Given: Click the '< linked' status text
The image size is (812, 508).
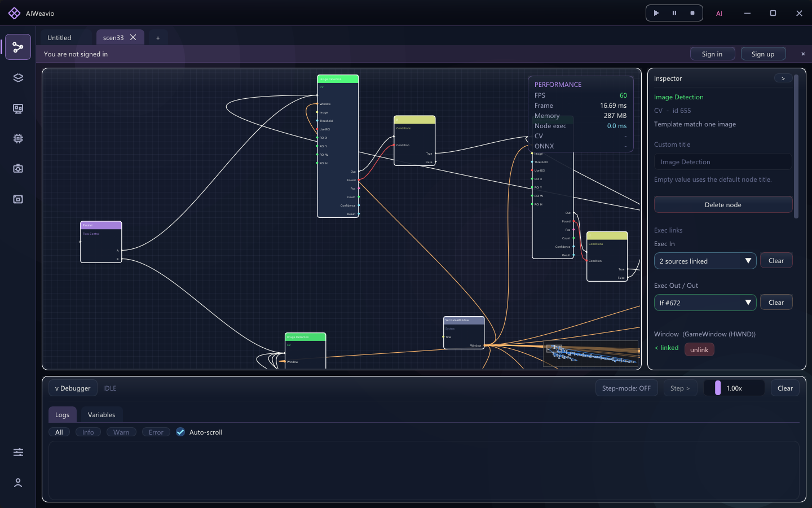Looking at the screenshot, I should 667,348.
